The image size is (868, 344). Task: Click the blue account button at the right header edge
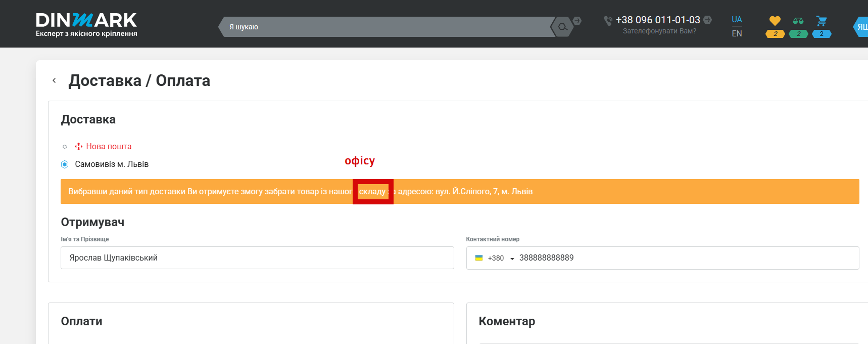(x=860, y=27)
